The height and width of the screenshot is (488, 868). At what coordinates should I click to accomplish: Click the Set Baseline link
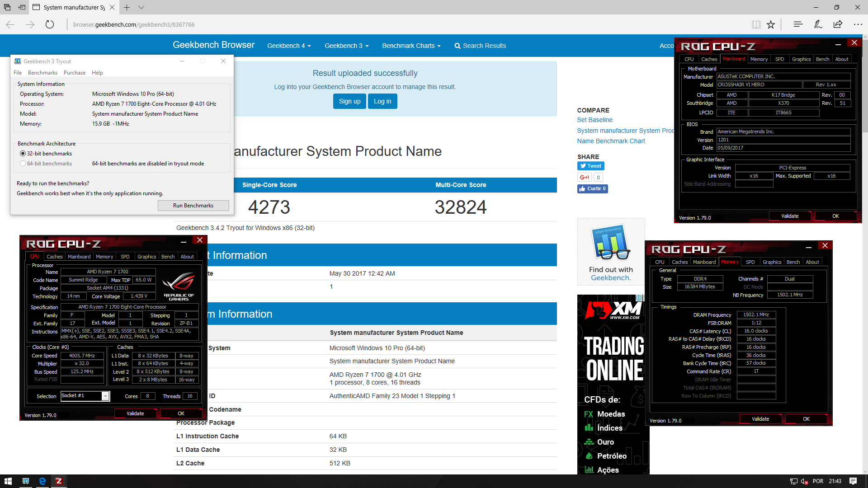pos(595,120)
